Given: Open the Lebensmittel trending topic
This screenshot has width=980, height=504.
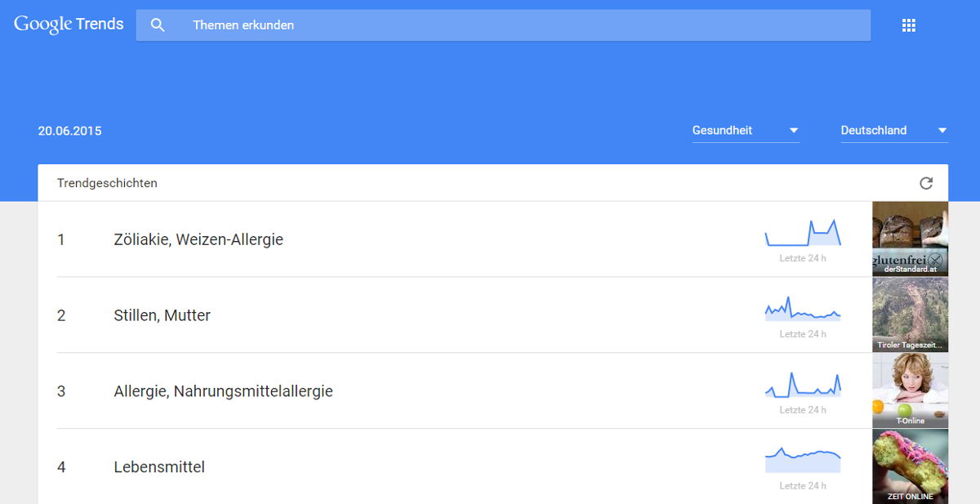Looking at the screenshot, I should pyautogui.click(x=159, y=466).
